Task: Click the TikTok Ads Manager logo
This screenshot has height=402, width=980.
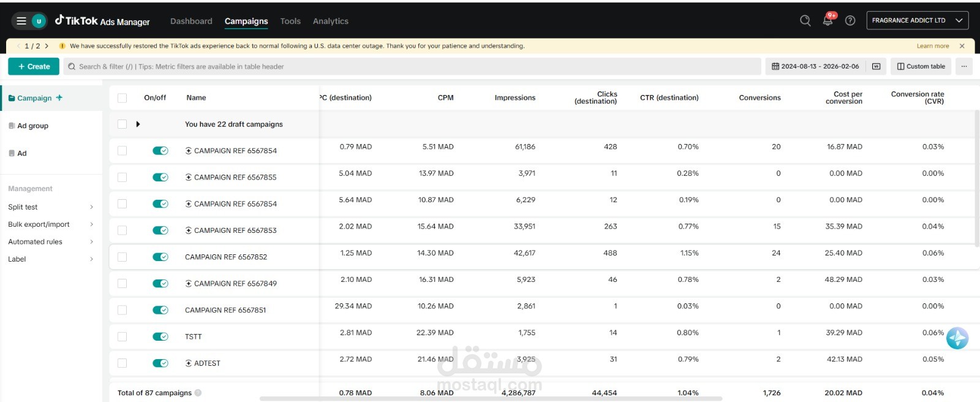Action: (102, 21)
